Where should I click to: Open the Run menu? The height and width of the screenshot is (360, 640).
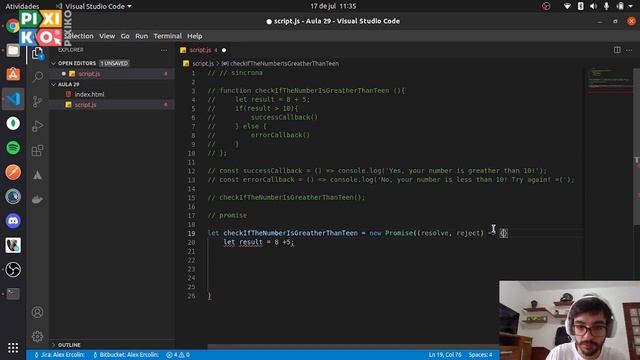tap(142, 36)
